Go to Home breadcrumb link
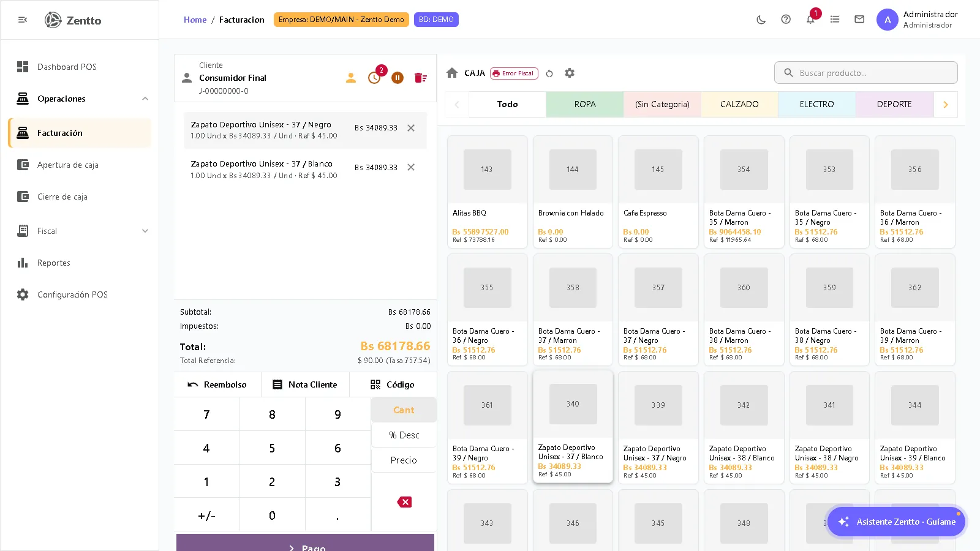 [x=195, y=20]
